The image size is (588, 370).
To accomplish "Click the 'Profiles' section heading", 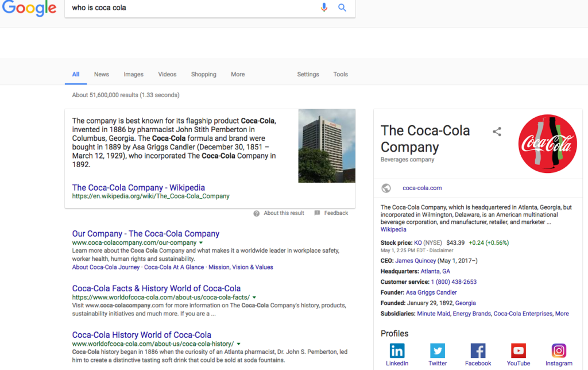I will [x=394, y=334].
